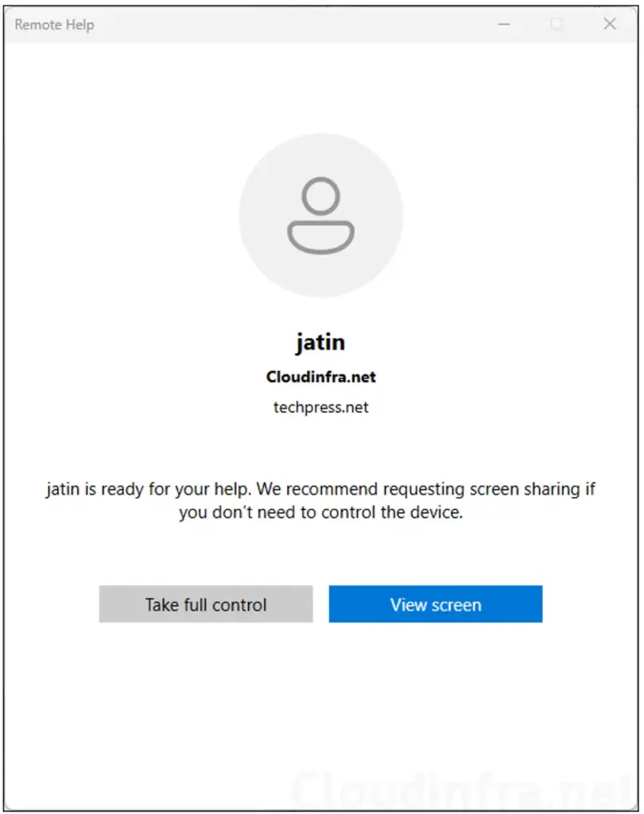Minimize the Remote Help window
The height and width of the screenshot is (814, 644).
(x=504, y=25)
